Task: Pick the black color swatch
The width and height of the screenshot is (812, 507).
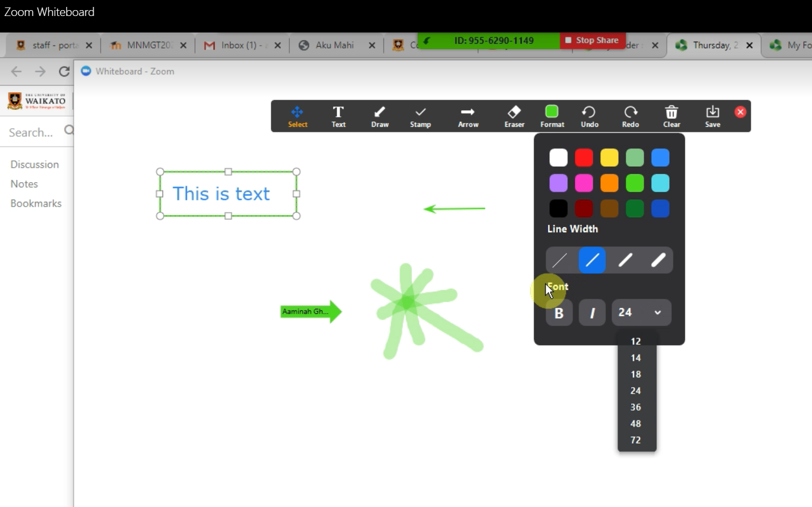Action: pyautogui.click(x=558, y=208)
